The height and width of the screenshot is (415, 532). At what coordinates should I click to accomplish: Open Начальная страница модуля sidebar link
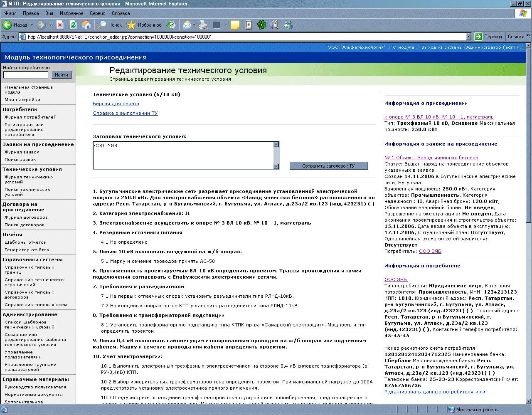coord(29,90)
